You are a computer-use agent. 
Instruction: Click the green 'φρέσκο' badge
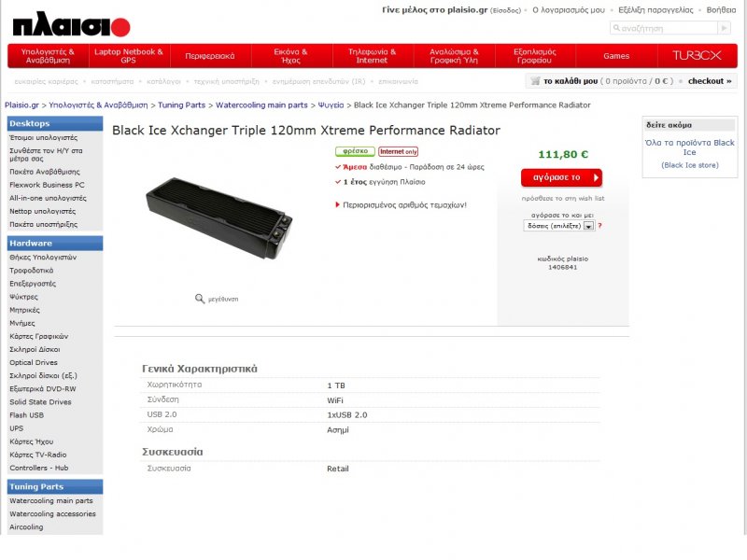(355, 151)
